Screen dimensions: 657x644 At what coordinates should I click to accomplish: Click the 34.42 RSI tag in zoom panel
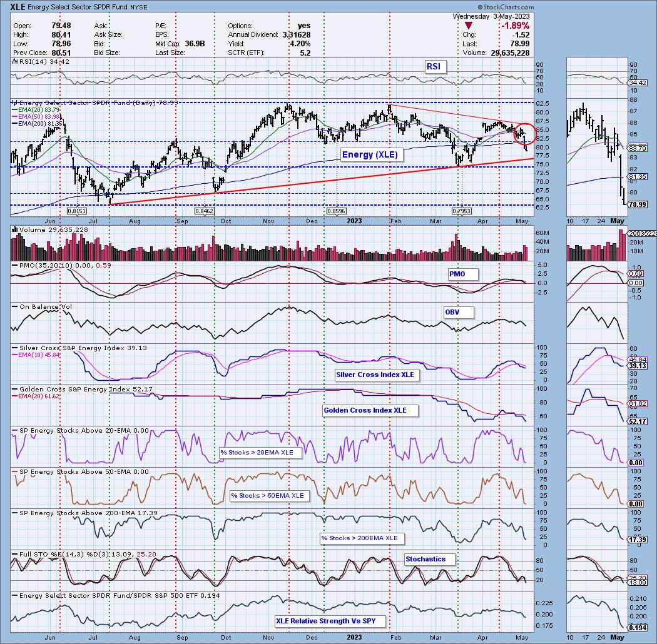pos(638,83)
